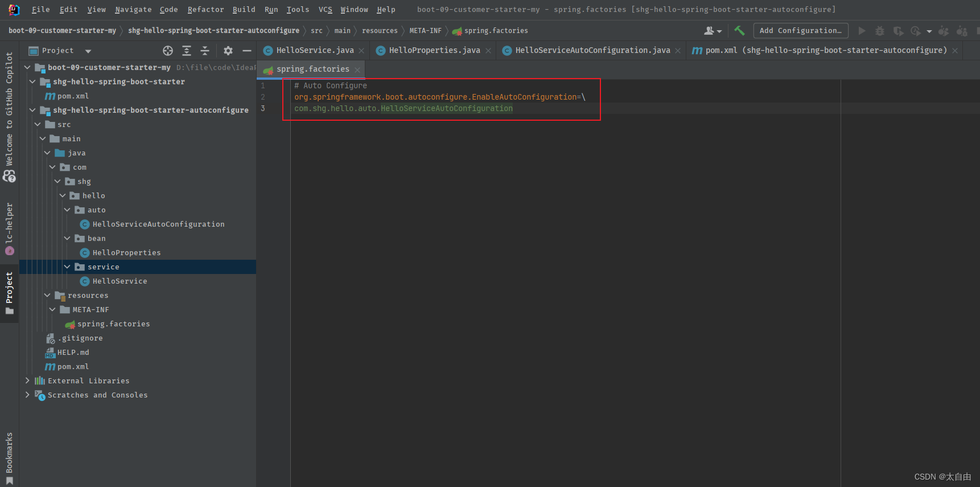Open the Tools menu
The width and height of the screenshot is (980, 487).
pyautogui.click(x=298, y=10)
